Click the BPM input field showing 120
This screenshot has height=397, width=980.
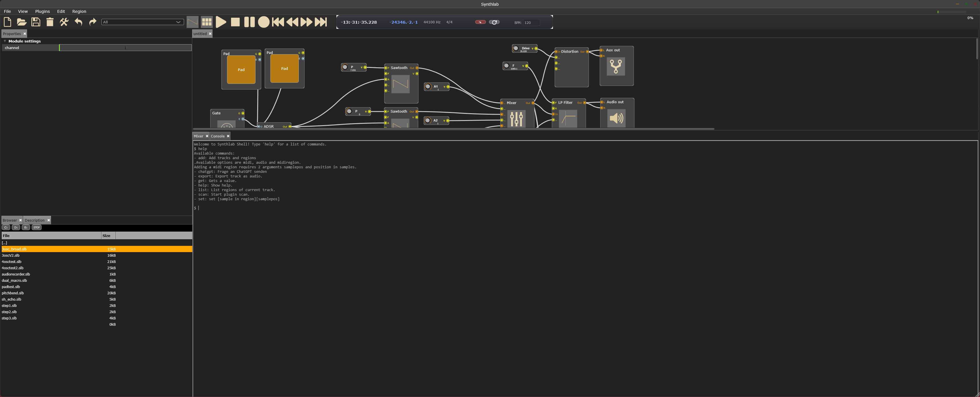click(531, 23)
